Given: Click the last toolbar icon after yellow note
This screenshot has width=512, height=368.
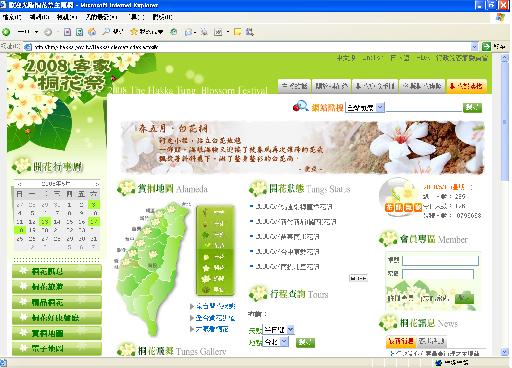Looking at the screenshot, I should [x=249, y=32].
